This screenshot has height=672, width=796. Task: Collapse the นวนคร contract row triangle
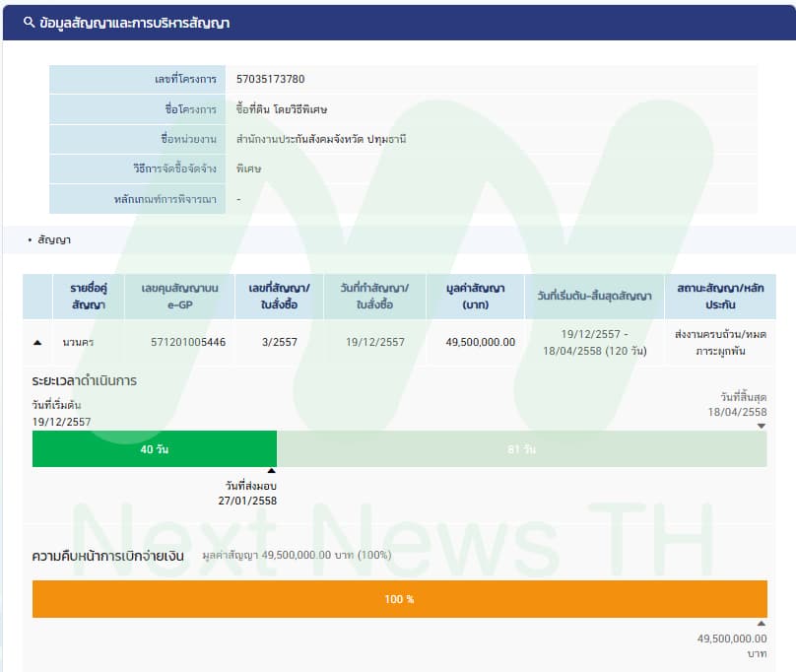click(37, 342)
